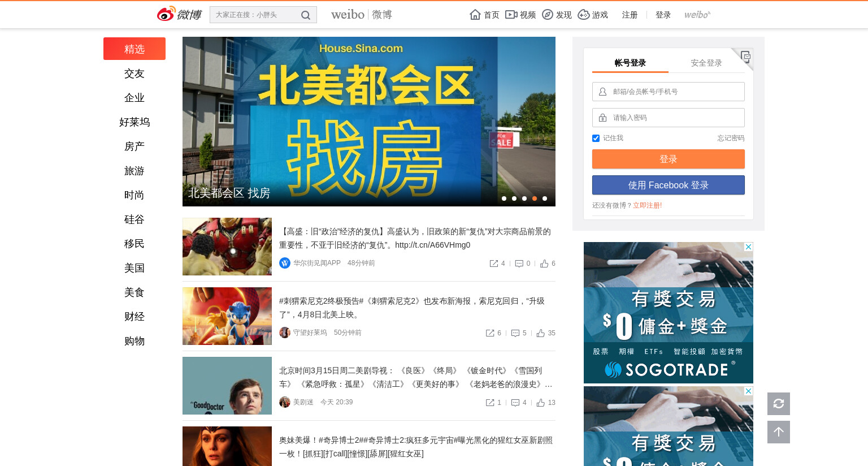Click the refresh feed button

(779, 404)
